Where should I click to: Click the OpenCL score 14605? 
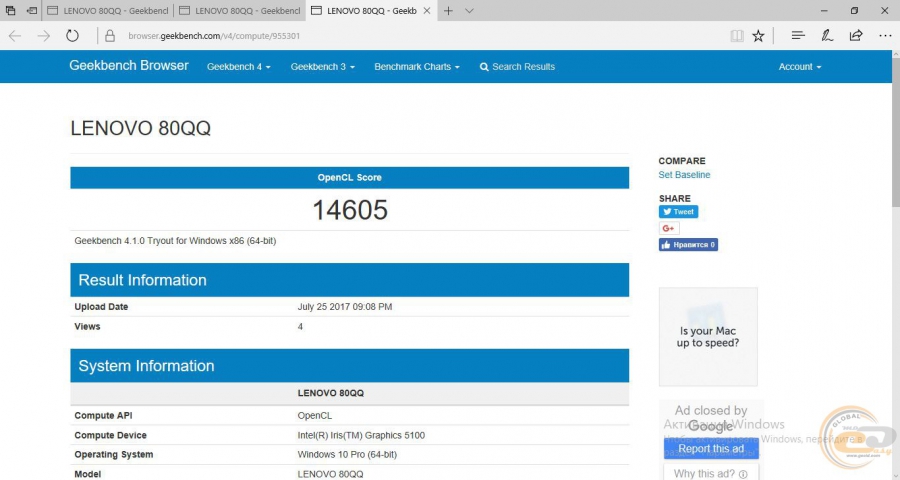(x=350, y=210)
